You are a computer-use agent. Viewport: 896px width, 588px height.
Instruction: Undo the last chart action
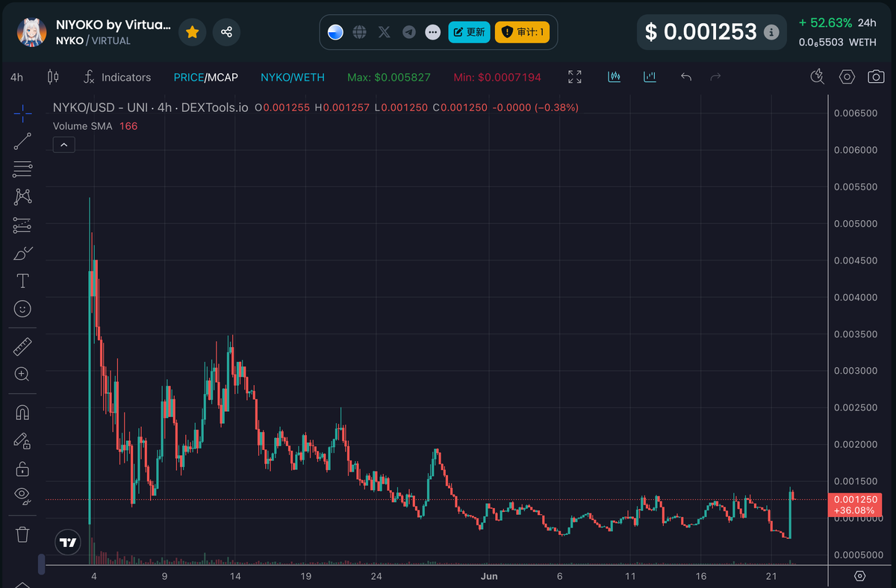[x=686, y=77]
